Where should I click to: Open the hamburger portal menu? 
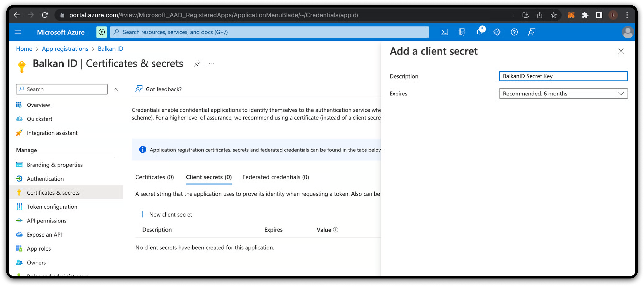pyautogui.click(x=18, y=32)
